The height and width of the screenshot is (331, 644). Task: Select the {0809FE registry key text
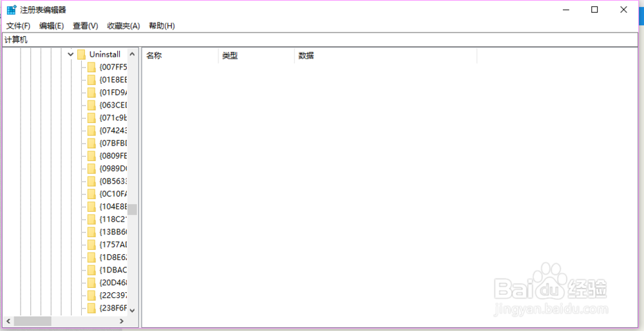tap(113, 156)
